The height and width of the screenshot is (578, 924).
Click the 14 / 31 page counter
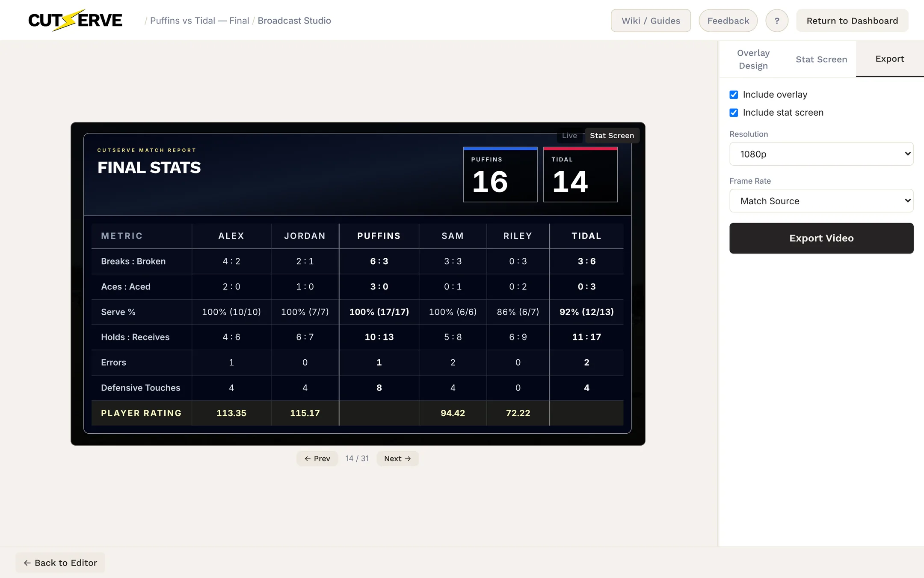tap(357, 459)
